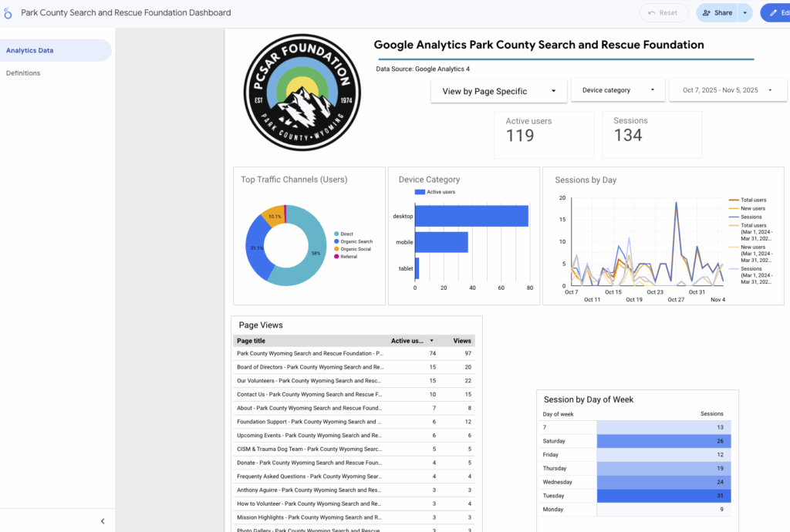The height and width of the screenshot is (532, 790).
Task: Open the date range picker Oct 7 - Nov 5
Action: click(726, 90)
